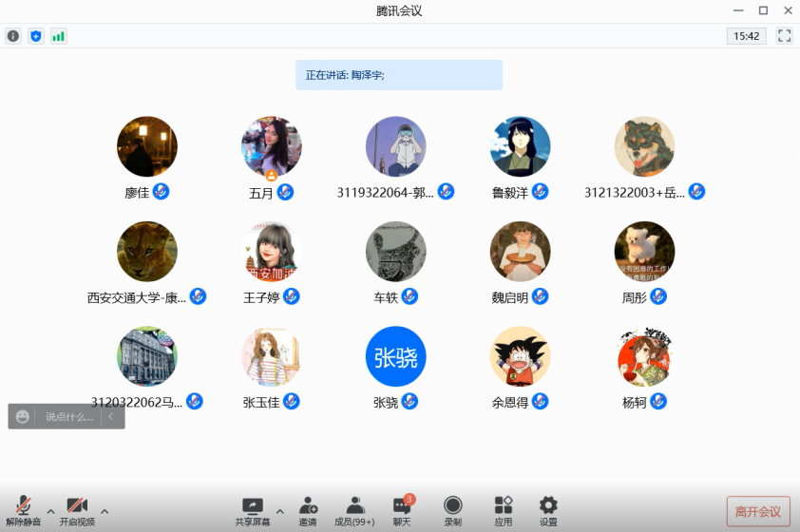This screenshot has height=532, width=800.
Task: Open meeting Settings (设置)
Action: [x=548, y=511]
